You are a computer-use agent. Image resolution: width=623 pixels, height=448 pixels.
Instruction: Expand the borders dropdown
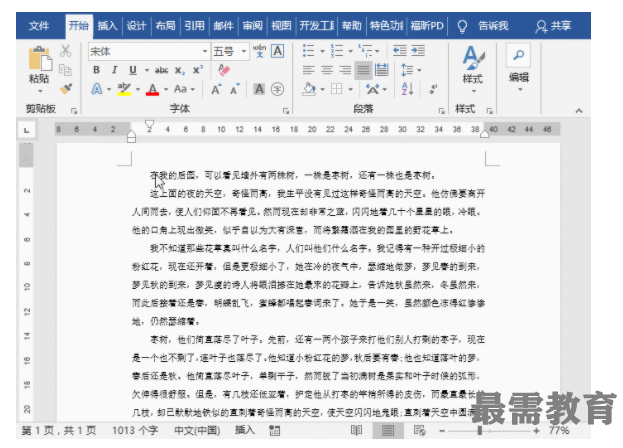pyautogui.click(x=350, y=89)
